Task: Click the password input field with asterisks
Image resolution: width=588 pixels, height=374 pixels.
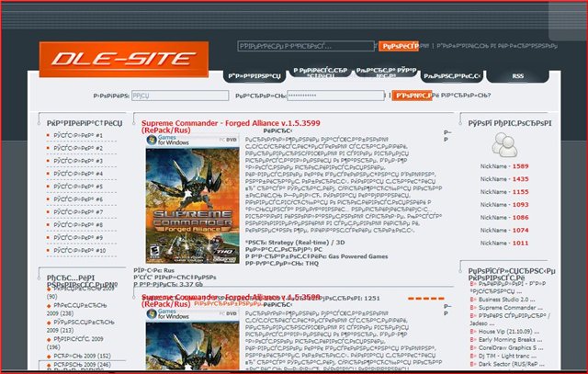Action: click(335, 96)
